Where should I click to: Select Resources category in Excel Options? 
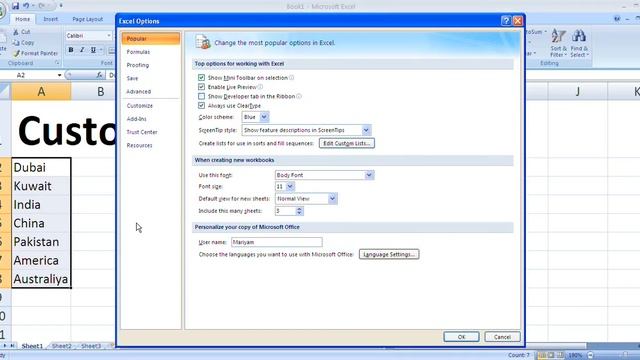click(151, 145)
